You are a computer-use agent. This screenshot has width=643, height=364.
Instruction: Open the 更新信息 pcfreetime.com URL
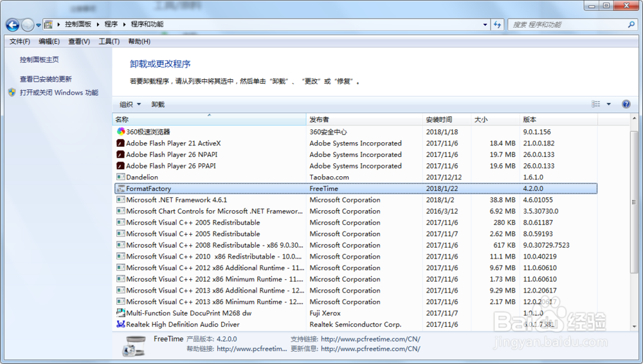[x=370, y=349]
